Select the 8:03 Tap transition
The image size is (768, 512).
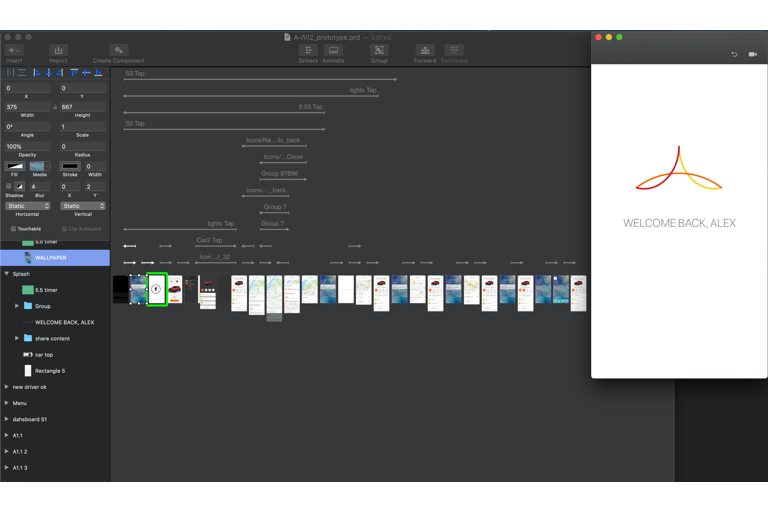point(224,112)
